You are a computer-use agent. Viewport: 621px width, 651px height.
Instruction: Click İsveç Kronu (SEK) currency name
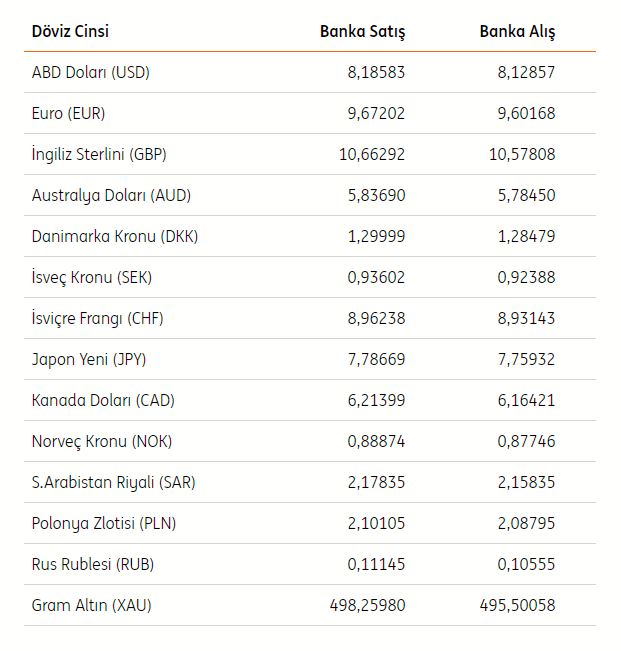92,277
